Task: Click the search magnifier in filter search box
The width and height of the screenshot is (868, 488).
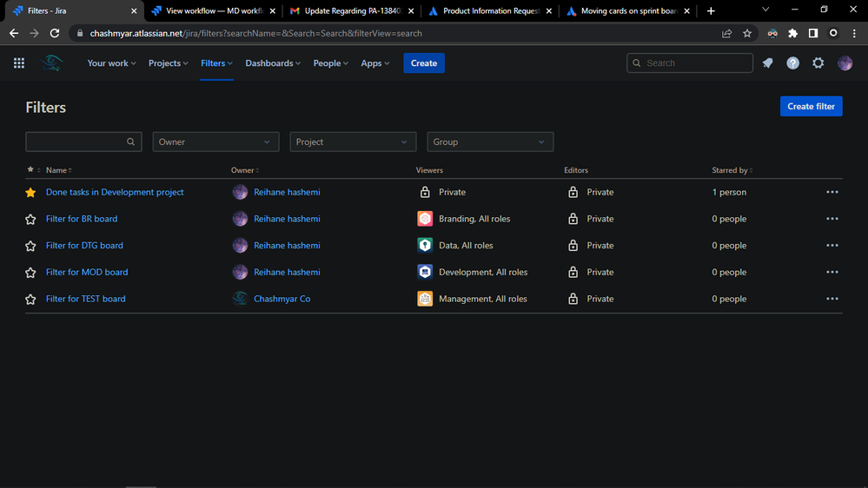Action: pos(130,142)
